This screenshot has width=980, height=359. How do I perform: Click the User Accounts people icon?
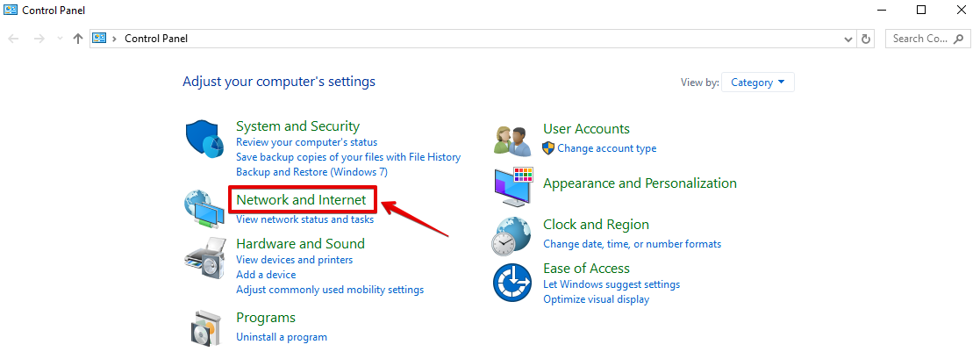[513, 140]
